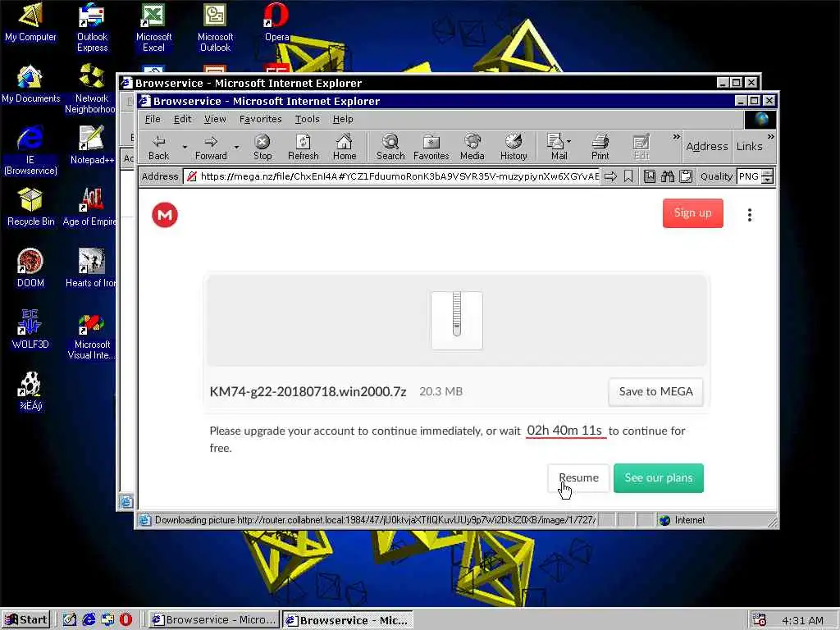Open the Search pane
Screen dimensions: 840x630
point(390,147)
